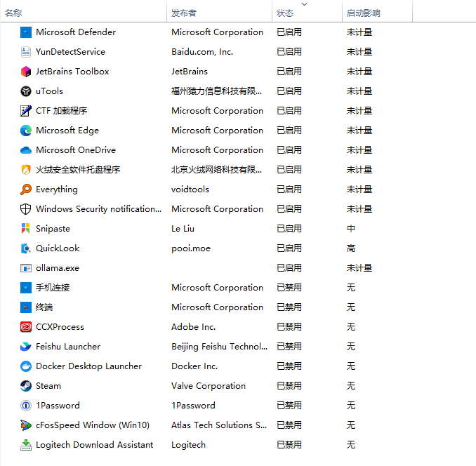Screen dimensions: 476x466
Task: Click the cFosSpeed Window icon
Action: click(26, 425)
